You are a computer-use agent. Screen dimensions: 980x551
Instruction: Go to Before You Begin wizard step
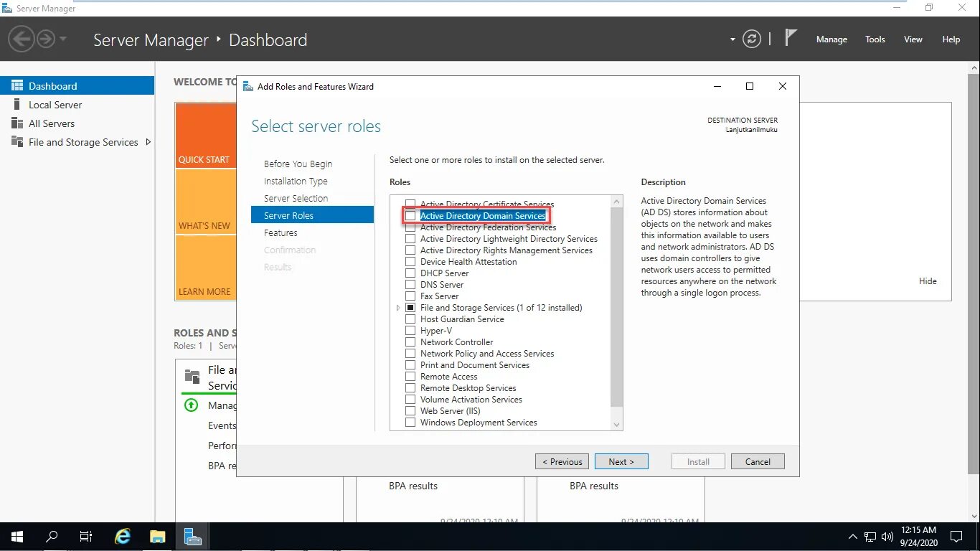[x=298, y=164]
